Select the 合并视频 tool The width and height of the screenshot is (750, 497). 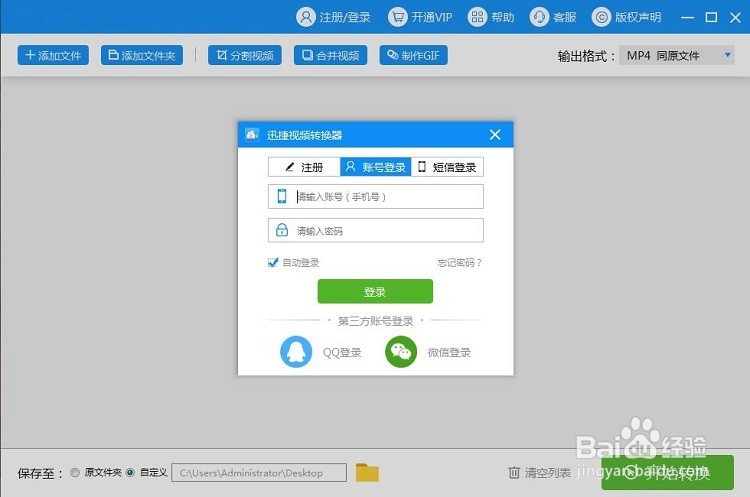tap(331, 55)
